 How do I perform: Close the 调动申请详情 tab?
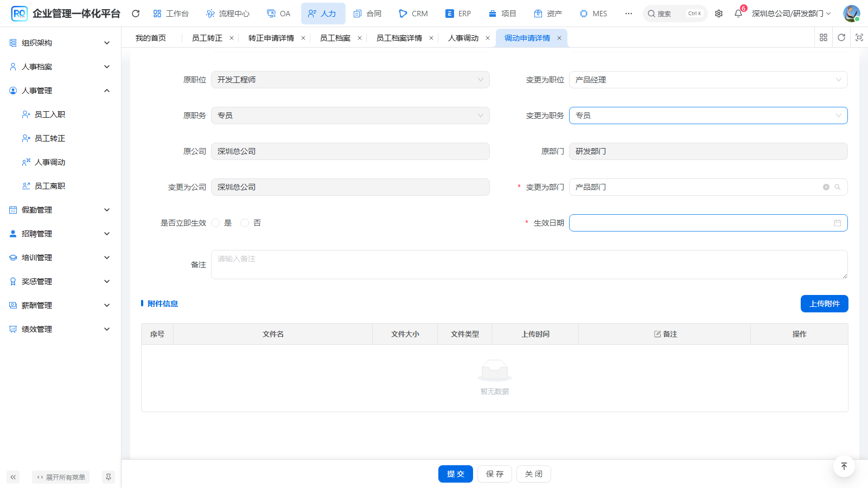click(559, 38)
